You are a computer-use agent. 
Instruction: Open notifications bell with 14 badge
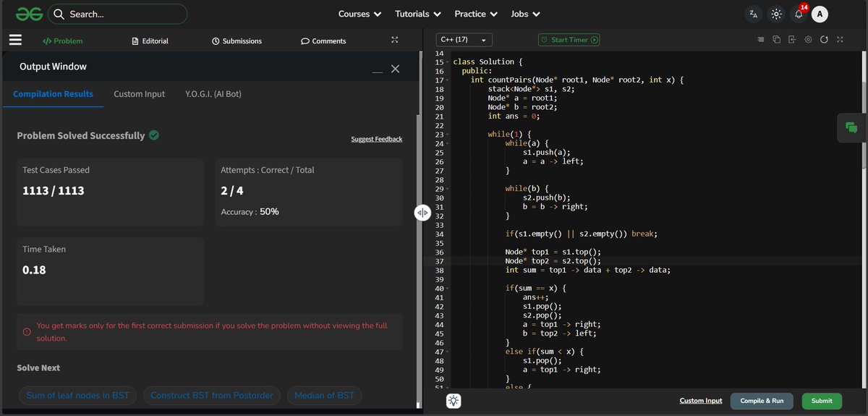coord(799,13)
